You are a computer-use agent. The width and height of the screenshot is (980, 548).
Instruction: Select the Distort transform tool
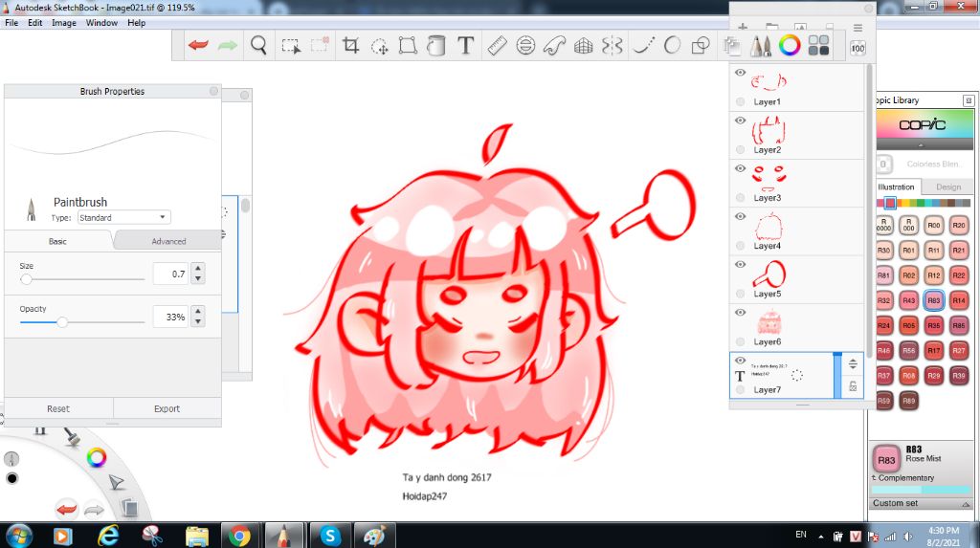(408, 46)
